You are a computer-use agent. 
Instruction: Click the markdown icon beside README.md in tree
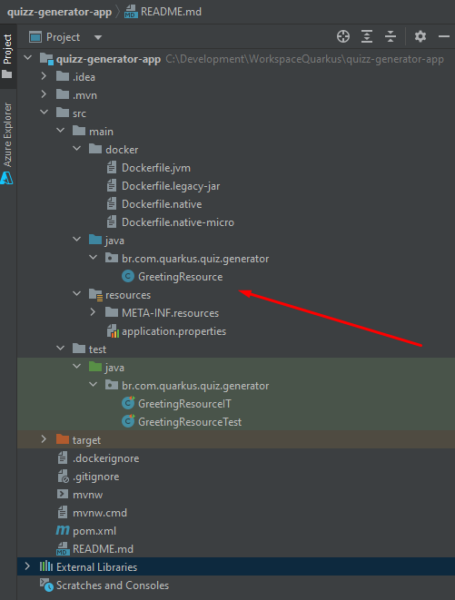[x=63, y=549]
